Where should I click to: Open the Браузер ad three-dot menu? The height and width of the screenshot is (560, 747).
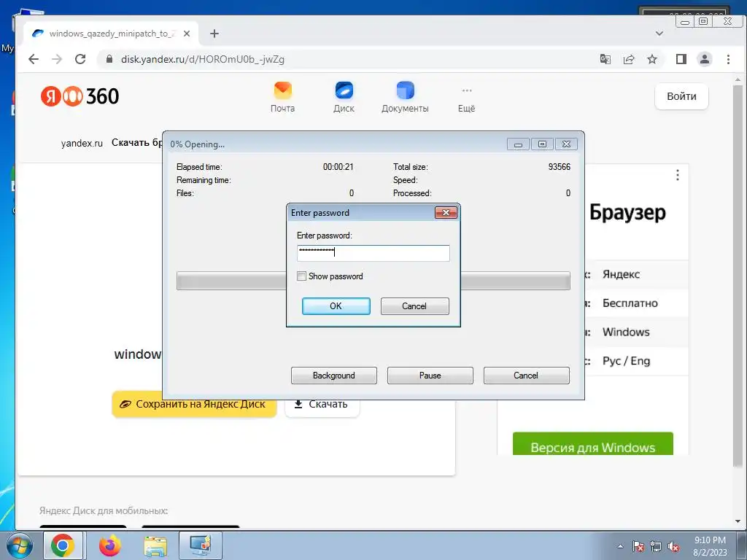[x=678, y=175]
